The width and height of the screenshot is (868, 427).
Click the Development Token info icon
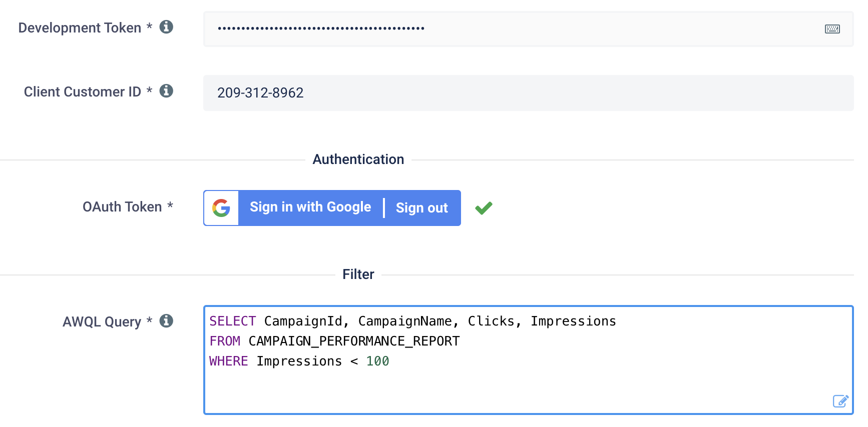point(166,26)
